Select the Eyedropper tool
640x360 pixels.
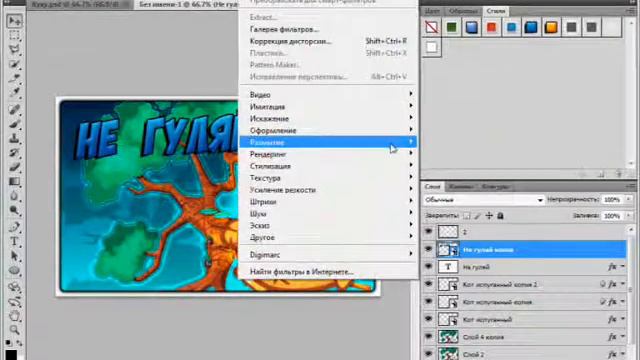pos(14,93)
